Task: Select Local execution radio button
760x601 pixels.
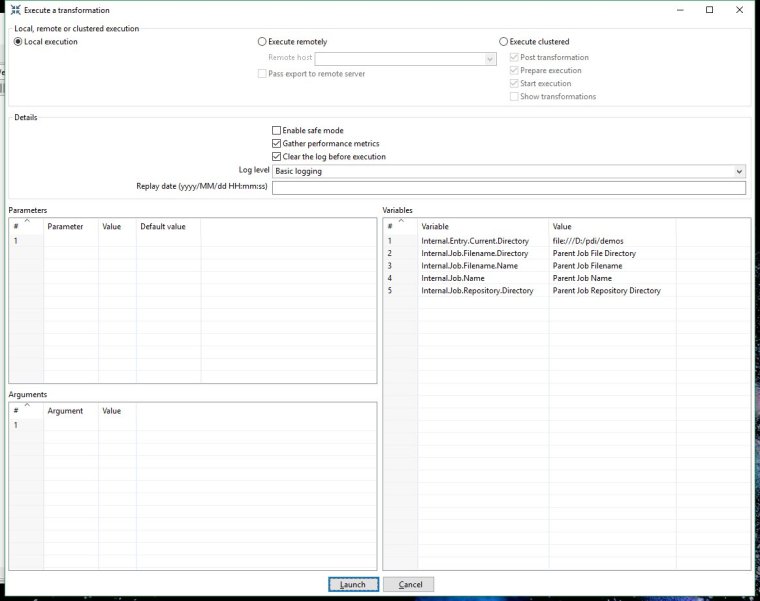Action: [x=18, y=42]
